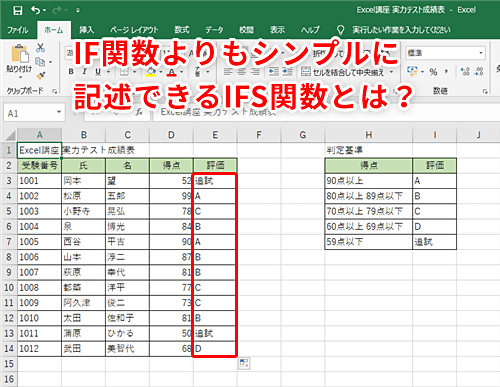
Task: Open the ファイル tab
Action: coord(18,30)
